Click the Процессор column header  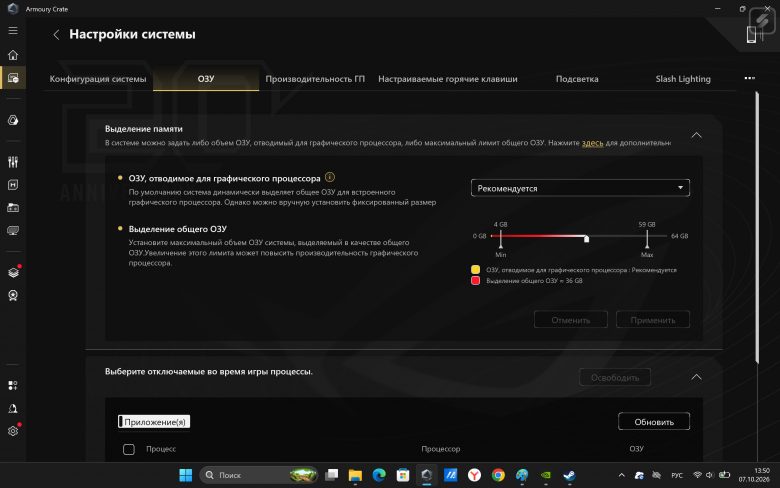pos(441,449)
